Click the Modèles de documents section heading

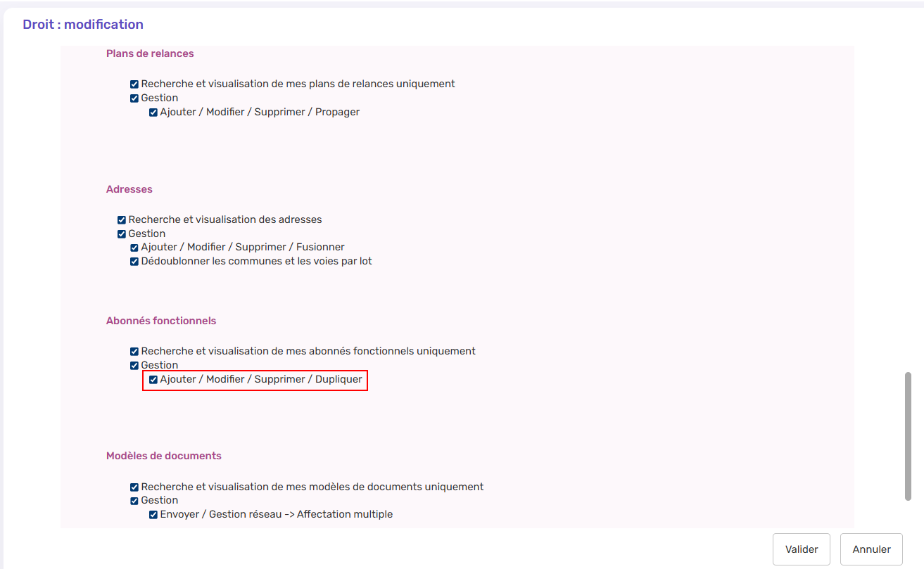coord(164,456)
